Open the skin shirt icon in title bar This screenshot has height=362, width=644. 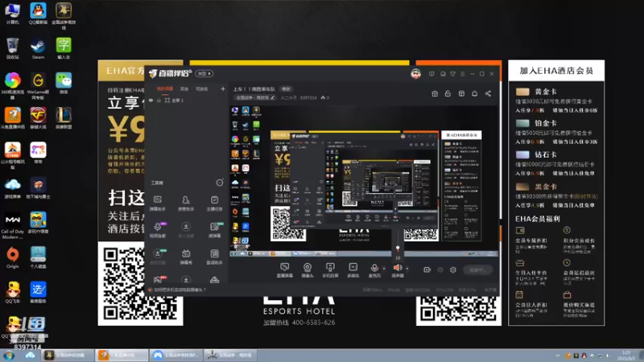tap(452, 74)
